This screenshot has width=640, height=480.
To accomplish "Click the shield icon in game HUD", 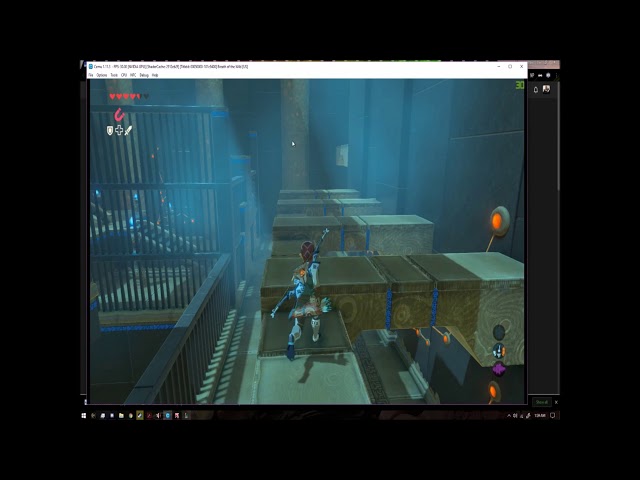I will pos(109,131).
